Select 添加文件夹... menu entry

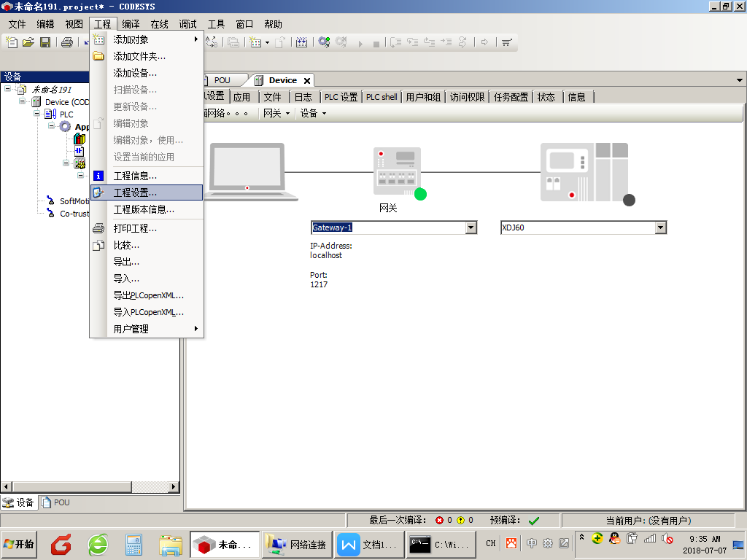[x=147, y=56]
